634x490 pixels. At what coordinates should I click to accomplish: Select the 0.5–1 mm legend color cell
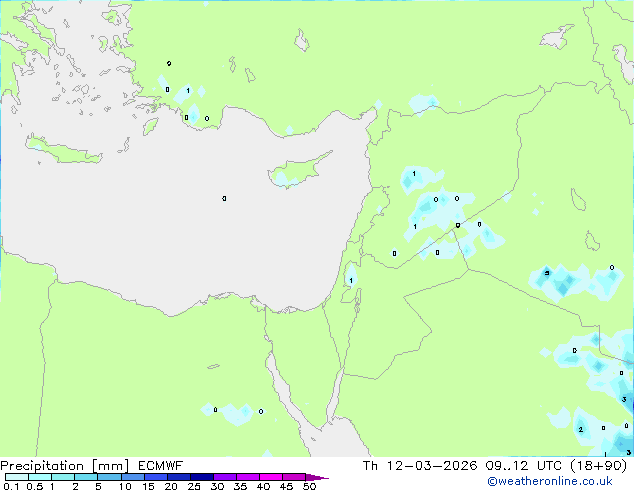pos(40,477)
